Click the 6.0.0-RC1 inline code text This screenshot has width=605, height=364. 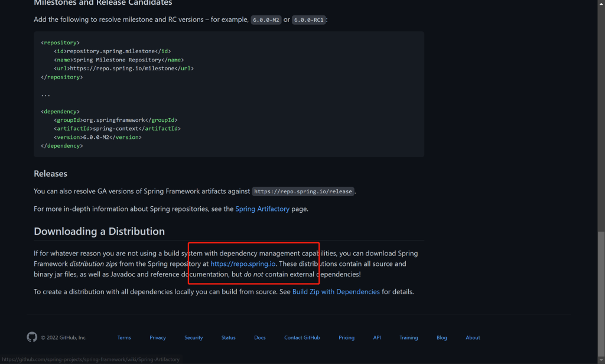(x=308, y=19)
